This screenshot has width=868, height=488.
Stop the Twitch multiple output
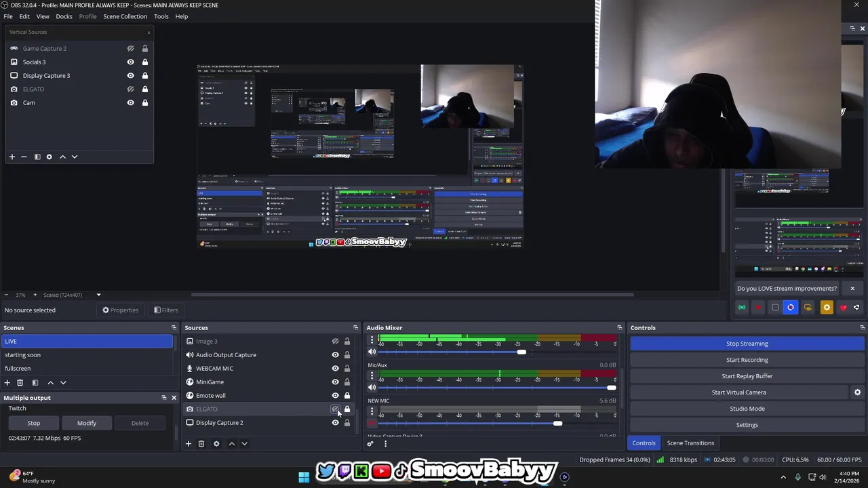click(x=33, y=423)
